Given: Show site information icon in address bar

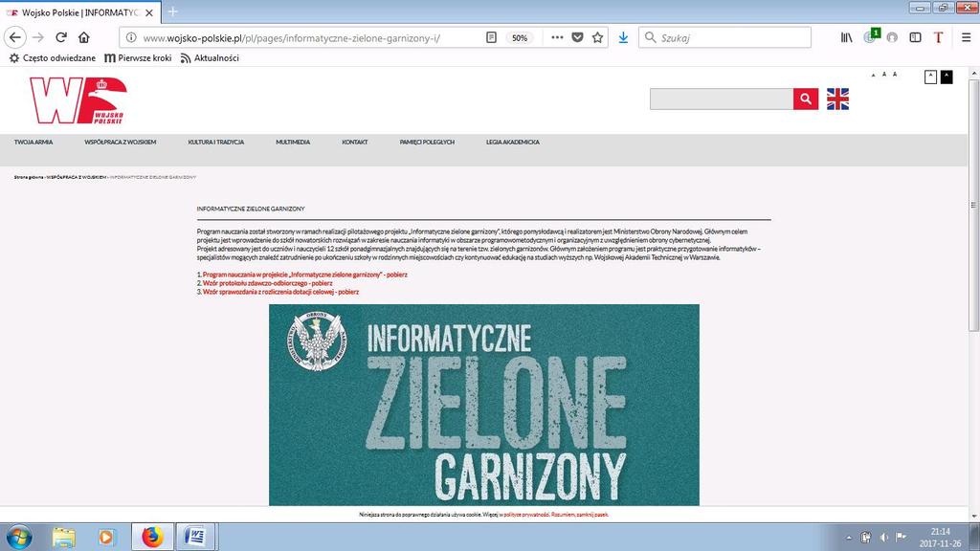Looking at the screenshot, I should 131,37.
